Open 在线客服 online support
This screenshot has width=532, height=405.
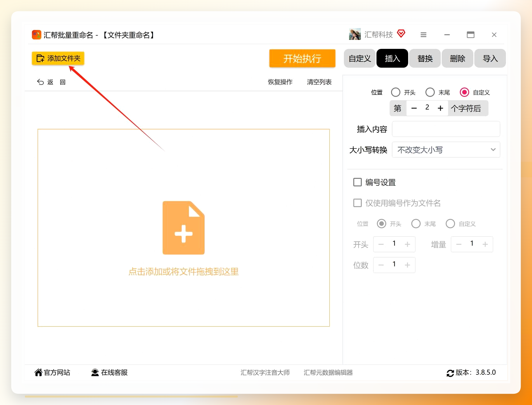tap(110, 372)
